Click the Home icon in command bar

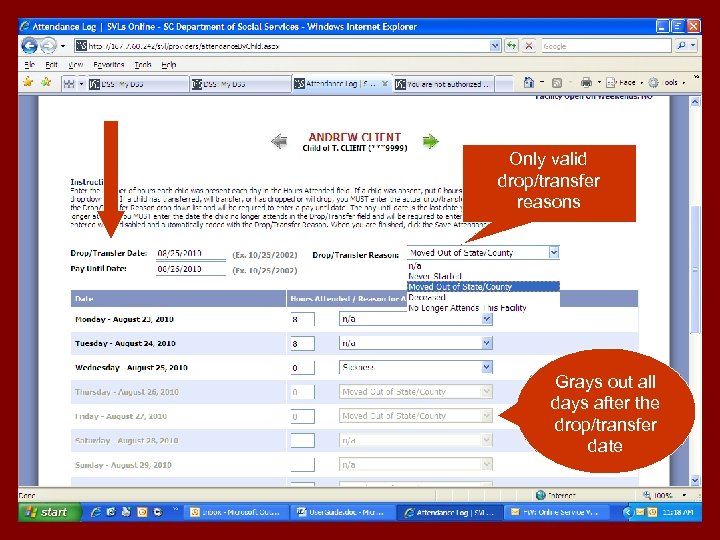[x=529, y=83]
